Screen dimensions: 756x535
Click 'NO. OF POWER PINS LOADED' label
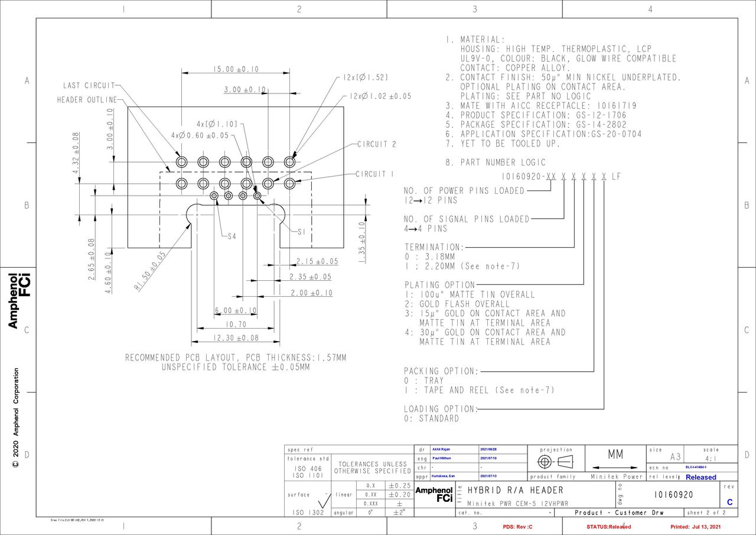point(464,191)
